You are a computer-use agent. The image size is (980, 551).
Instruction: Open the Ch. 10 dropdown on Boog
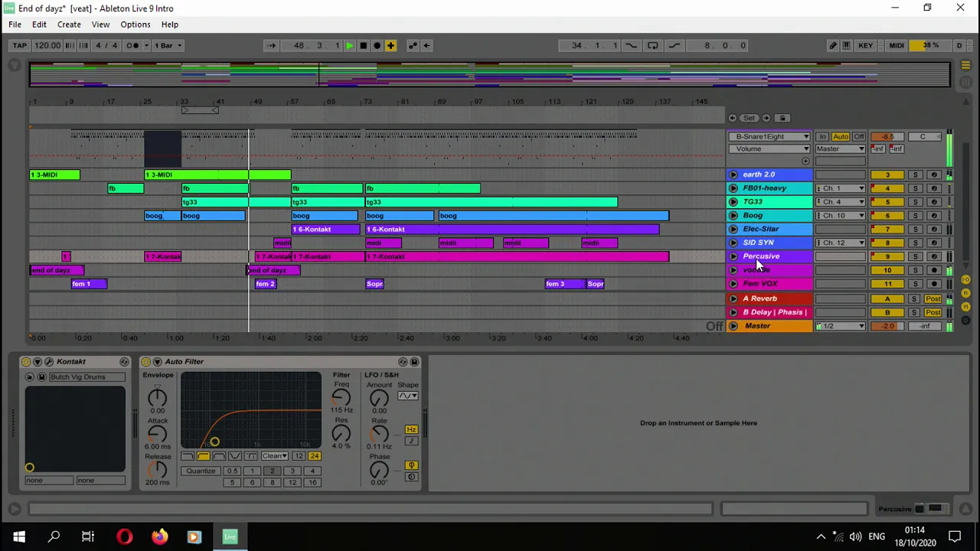point(840,216)
